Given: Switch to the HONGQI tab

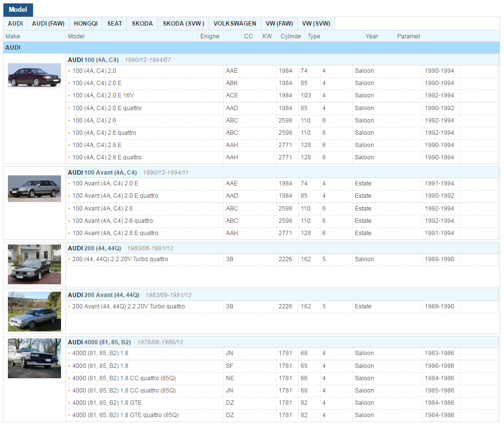Looking at the screenshot, I should point(86,24).
